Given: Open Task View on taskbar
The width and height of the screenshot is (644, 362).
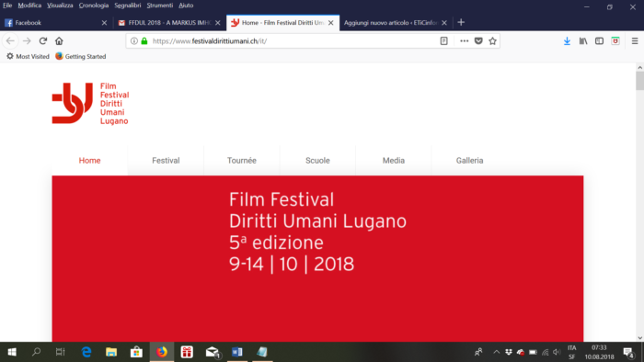Looking at the screenshot, I should [61, 352].
